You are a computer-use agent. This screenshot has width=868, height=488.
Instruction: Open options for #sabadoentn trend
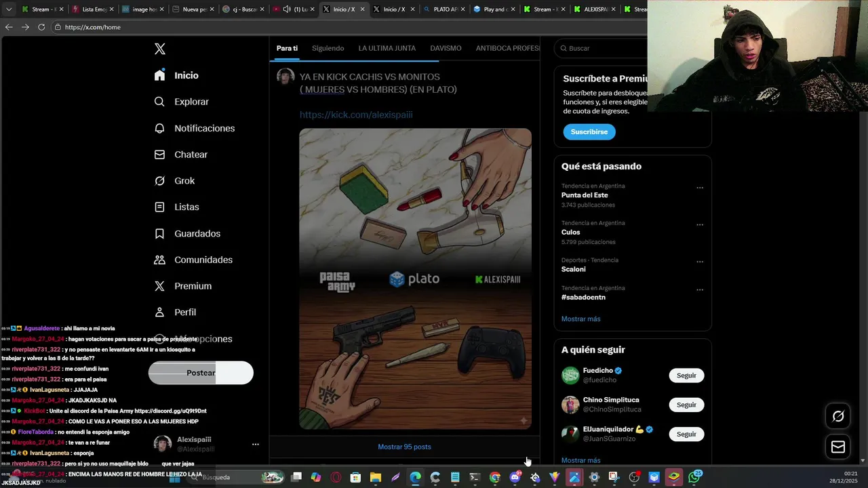coord(700,290)
